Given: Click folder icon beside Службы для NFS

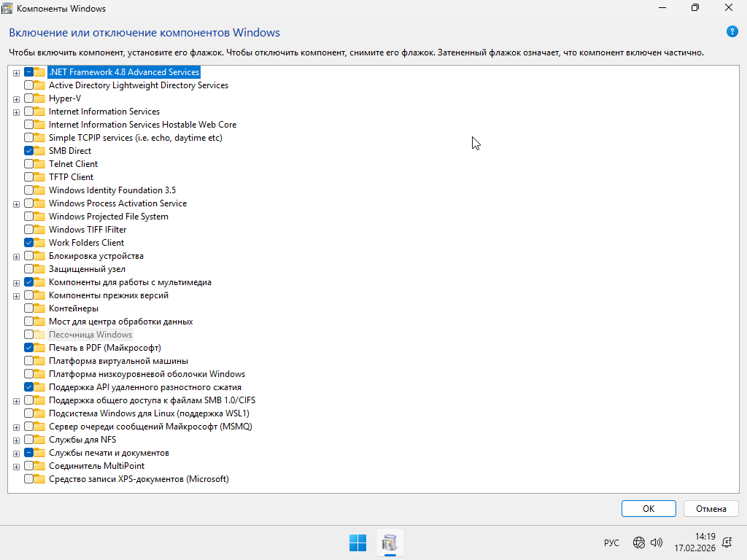Looking at the screenshot, I should click(x=39, y=440).
